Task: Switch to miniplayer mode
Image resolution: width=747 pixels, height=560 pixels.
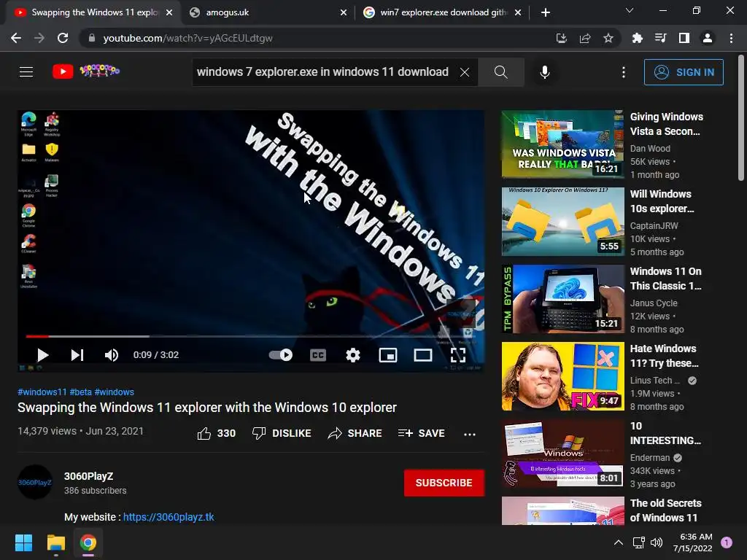Action: point(388,355)
